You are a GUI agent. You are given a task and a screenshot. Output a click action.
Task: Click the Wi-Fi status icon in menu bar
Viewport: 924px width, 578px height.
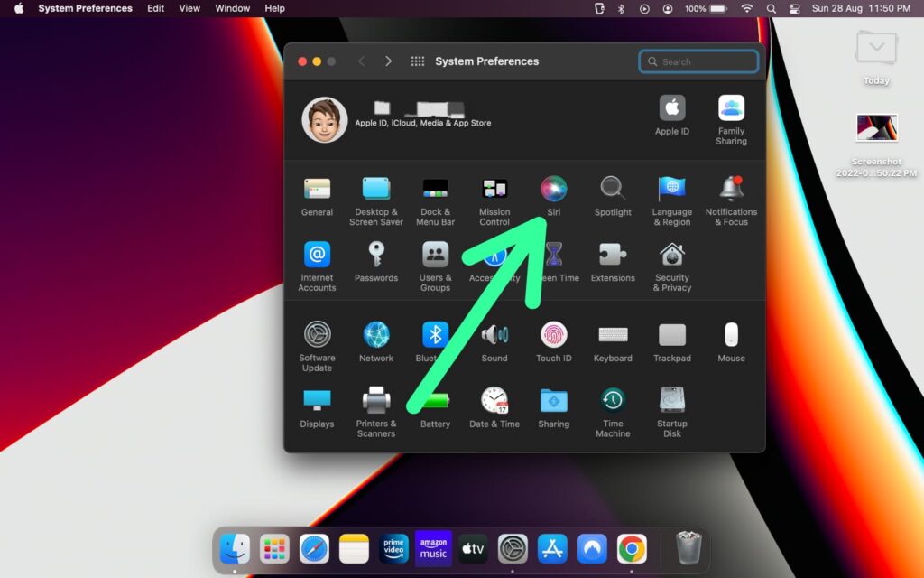pos(746,8)
